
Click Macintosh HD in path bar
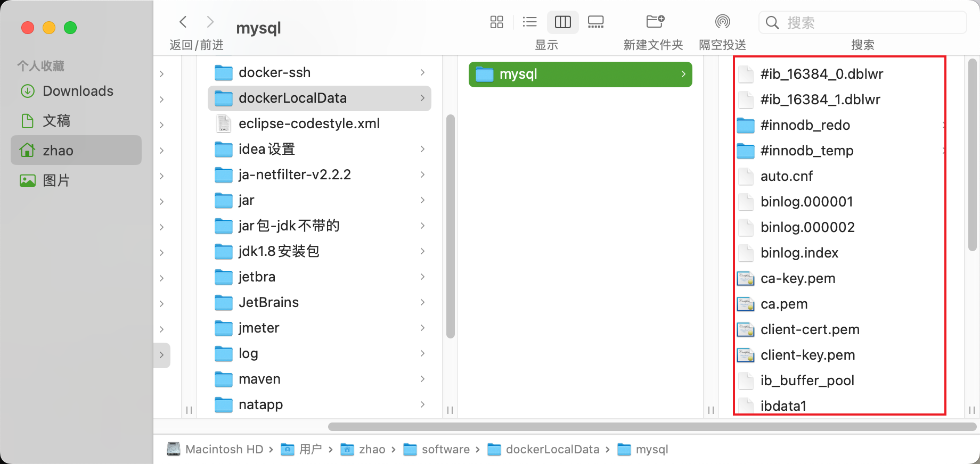216,450
